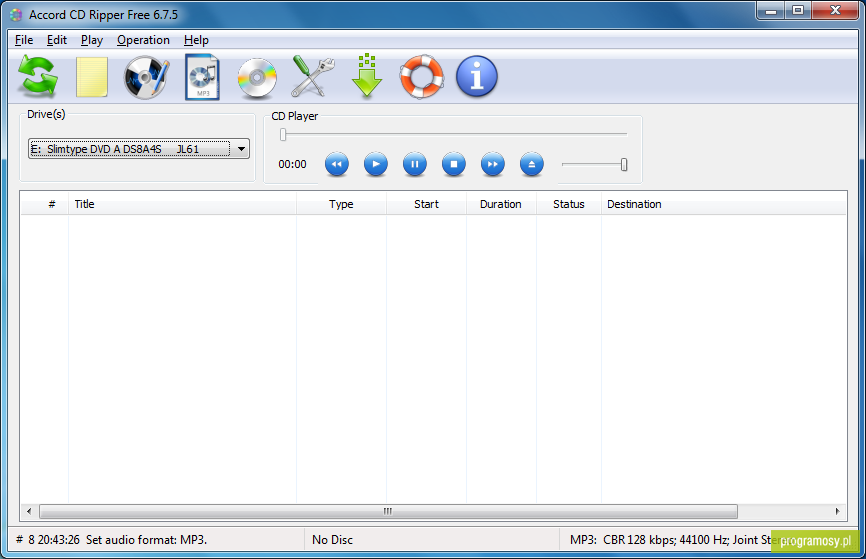Screen dimensions: 866x559
Task: Click the application icon in title bar
Action: click(16, 15)
